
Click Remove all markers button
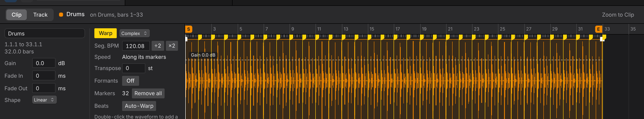148,93
